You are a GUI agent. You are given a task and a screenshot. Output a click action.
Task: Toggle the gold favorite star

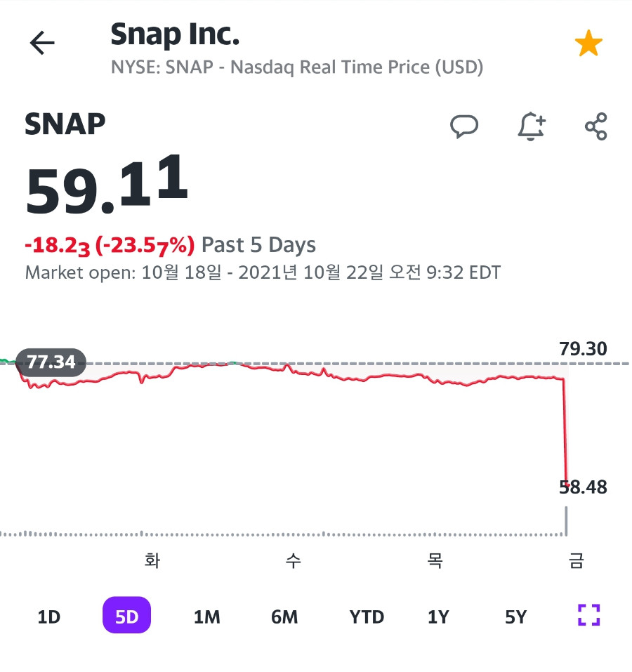pos(588,43)
